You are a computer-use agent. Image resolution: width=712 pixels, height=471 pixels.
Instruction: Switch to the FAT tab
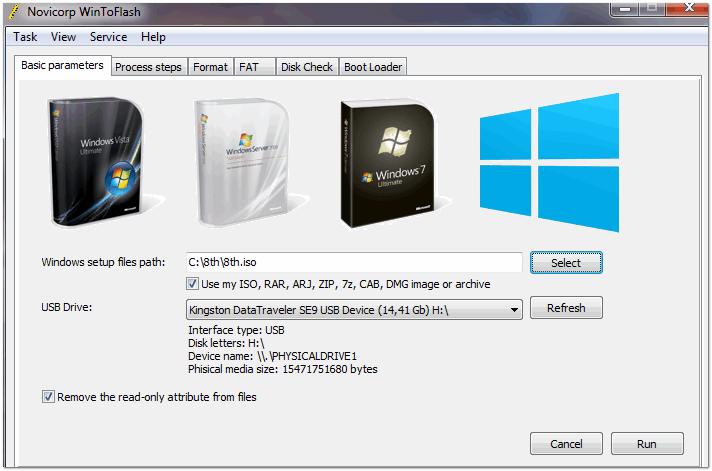pyautogui.click(x=254, y=67)
